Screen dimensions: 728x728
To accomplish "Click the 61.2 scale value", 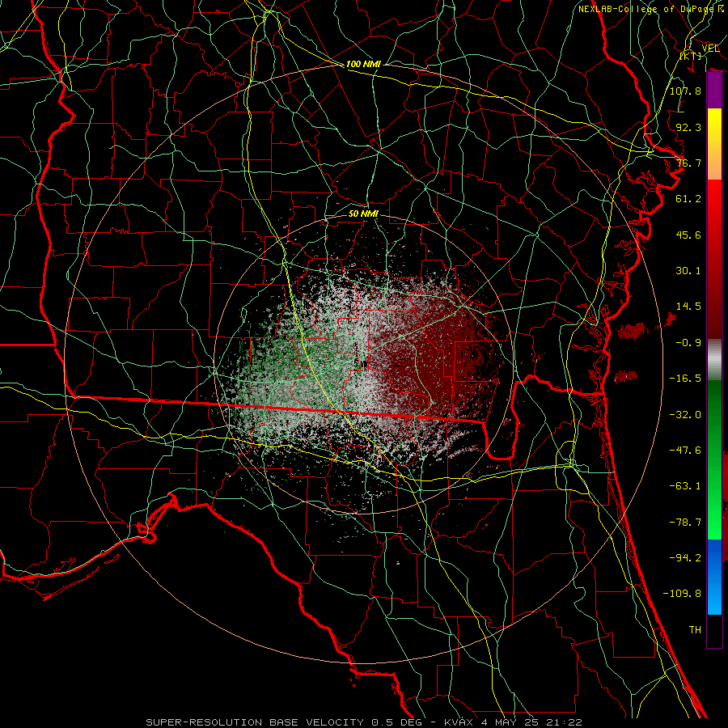I will [688, 199].
